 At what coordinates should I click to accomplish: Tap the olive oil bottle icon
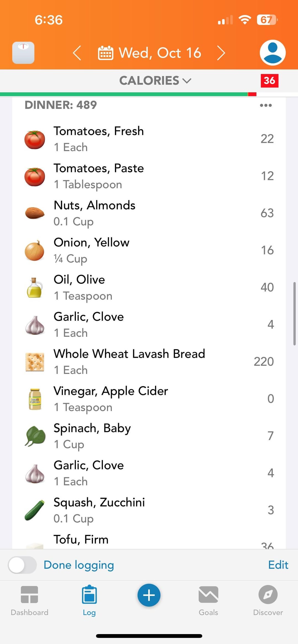35,288
